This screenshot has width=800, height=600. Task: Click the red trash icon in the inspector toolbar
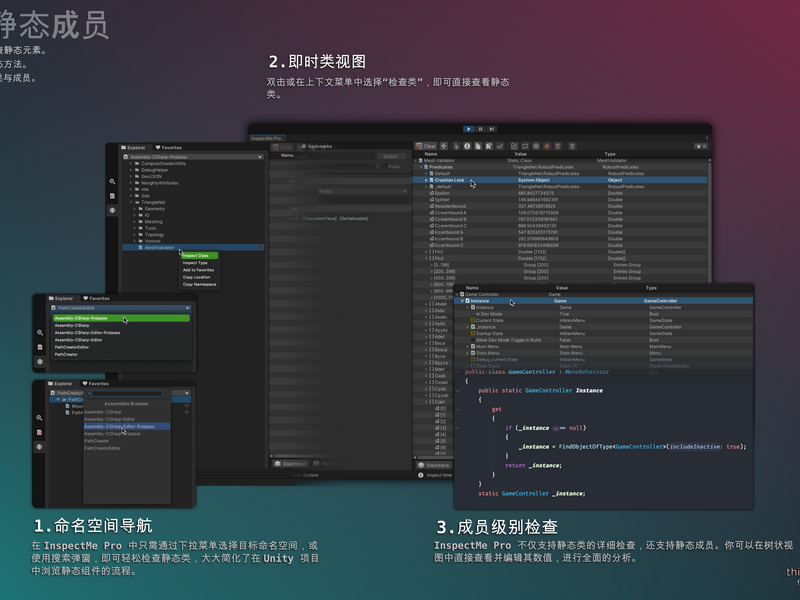(558, 146)
